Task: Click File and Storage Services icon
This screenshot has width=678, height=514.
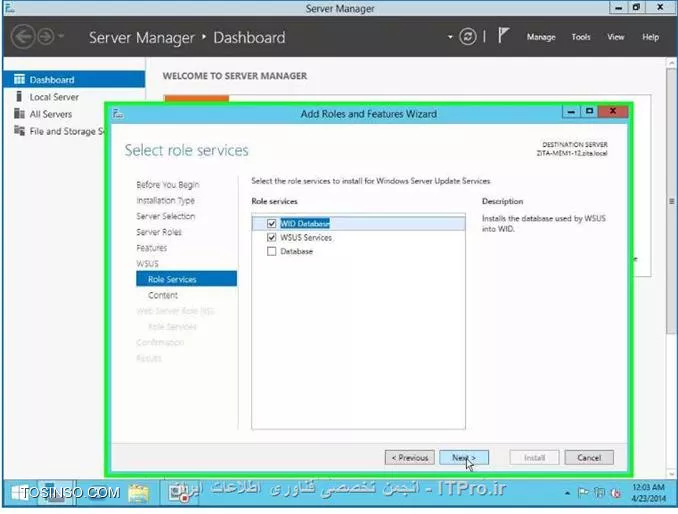Action: pos(19,130)
